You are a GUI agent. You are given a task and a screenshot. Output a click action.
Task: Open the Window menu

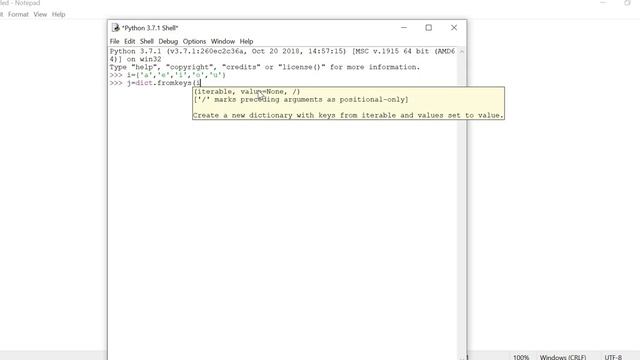tap(223, 41)
